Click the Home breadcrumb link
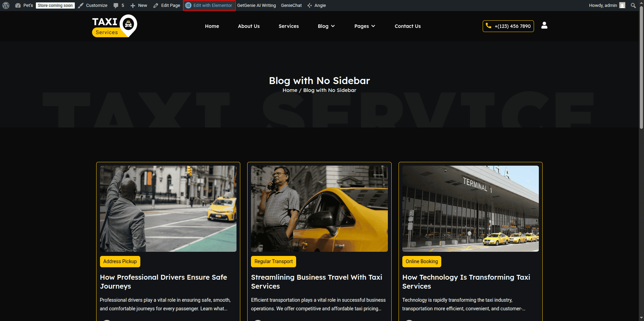 pyautogui.click(x=290, y=90)
